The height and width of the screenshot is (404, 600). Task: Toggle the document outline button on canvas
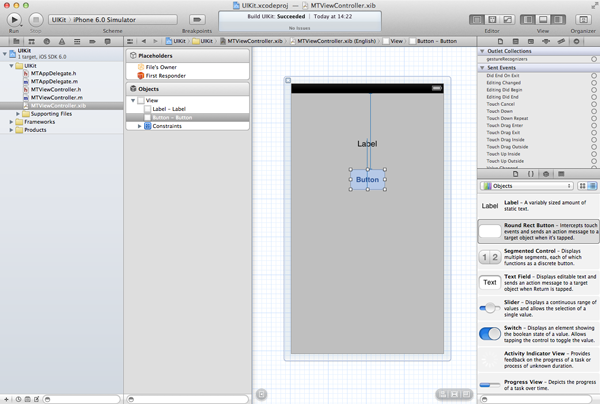click(x=262, y=394)
